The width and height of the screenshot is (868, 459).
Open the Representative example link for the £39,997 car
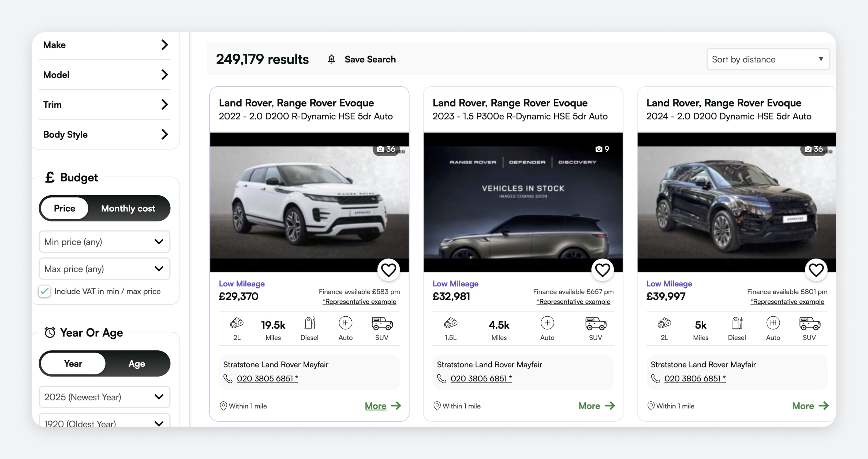(x=787, y=302)
